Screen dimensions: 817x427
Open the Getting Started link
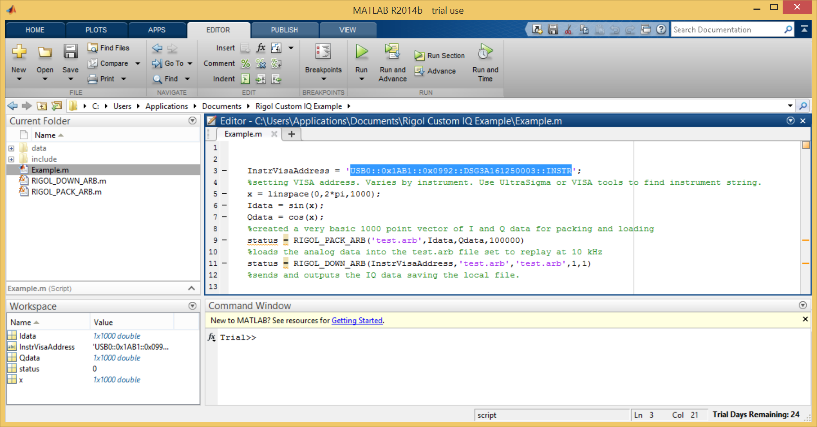coord(357,320)
